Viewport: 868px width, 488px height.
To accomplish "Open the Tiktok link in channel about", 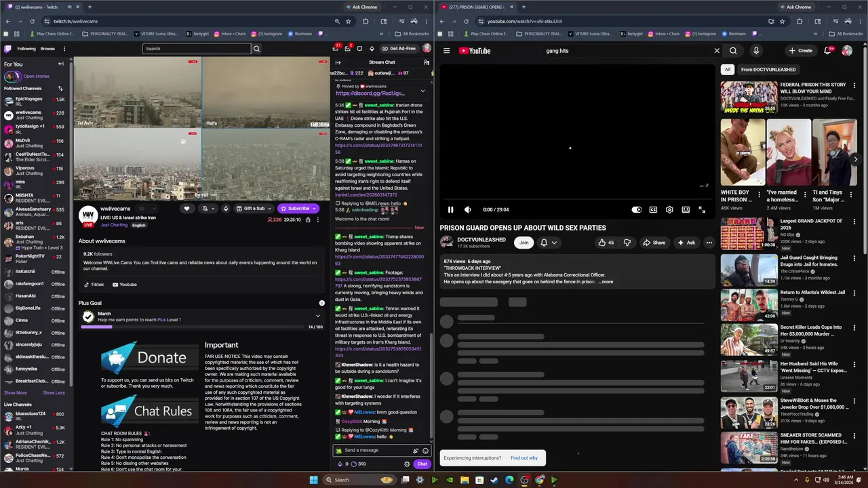I will (94, 285).
